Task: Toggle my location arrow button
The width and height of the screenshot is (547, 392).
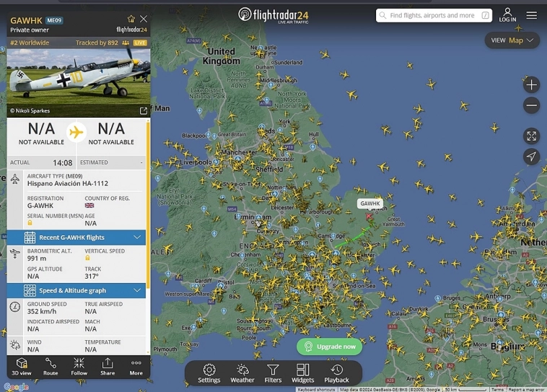Action: [531, 157]
